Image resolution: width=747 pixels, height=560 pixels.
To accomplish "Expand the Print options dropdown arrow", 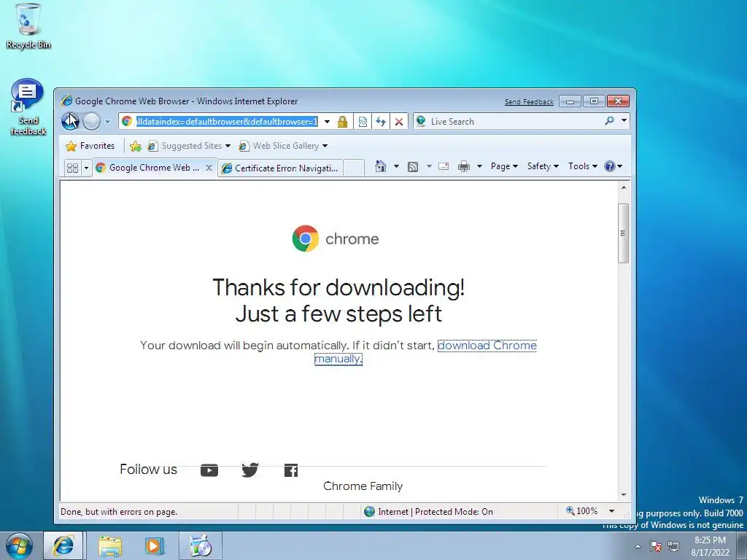I will tap(480, 166).
